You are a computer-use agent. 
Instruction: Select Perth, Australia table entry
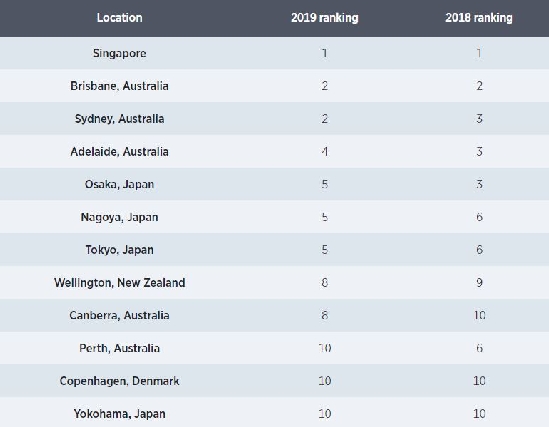click(x=119, y=348)
